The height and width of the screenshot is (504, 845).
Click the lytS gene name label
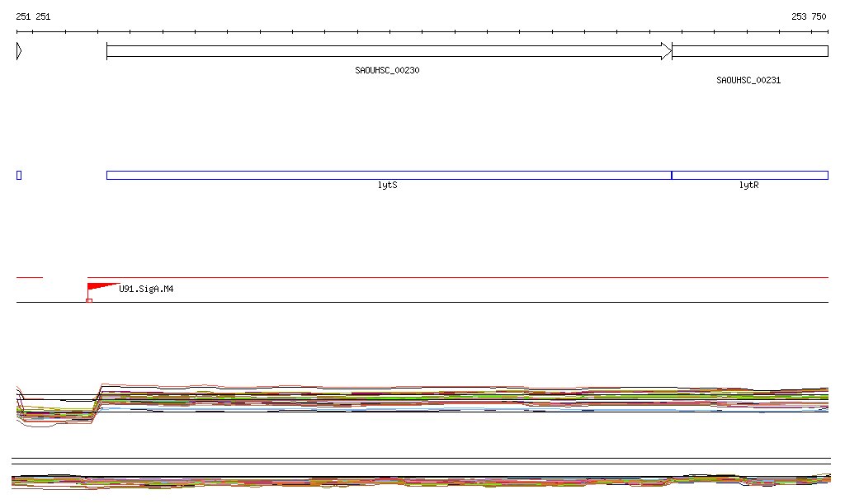[387, 186]
